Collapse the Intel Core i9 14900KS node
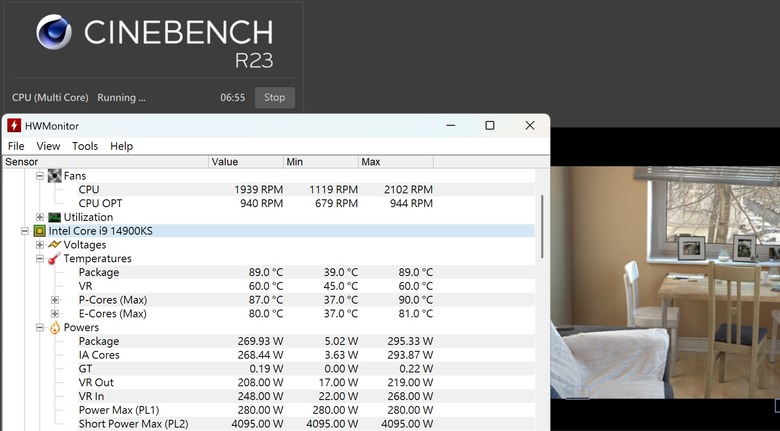The height and width of the screenshot is (431, 780). [x=25, y=231]
